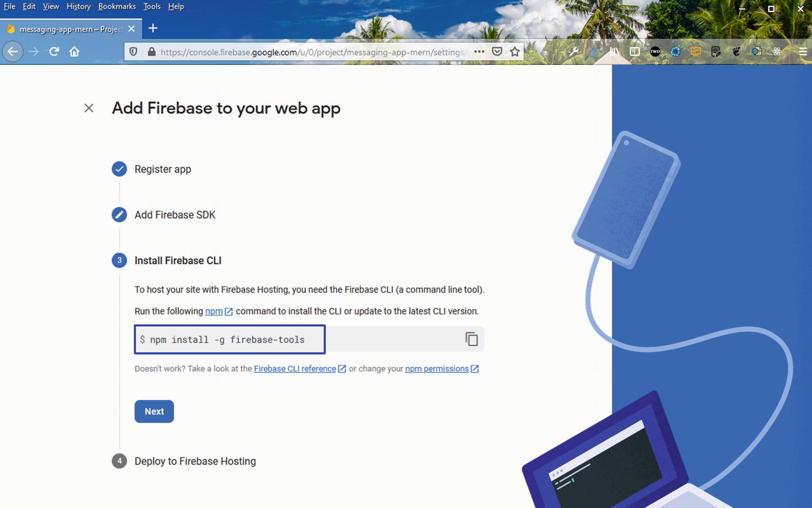Save page to Pocket
812x508 pixels.
coord(497,52)
